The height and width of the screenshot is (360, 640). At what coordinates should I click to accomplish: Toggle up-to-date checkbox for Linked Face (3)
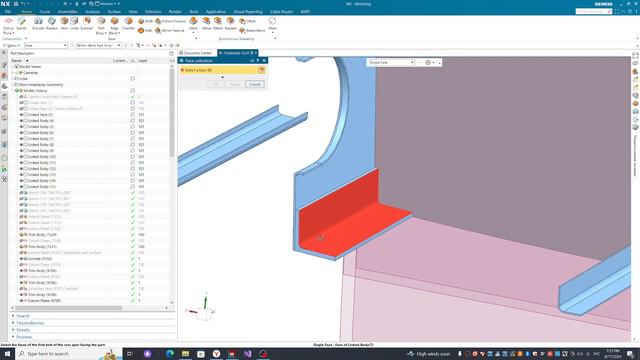[x=133, y=115]
